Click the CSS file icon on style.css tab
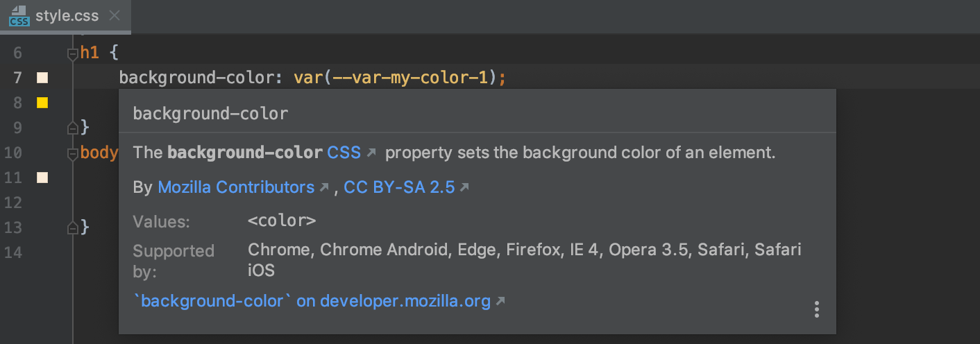This screenshot has height=344, width=980. (19, 16)
